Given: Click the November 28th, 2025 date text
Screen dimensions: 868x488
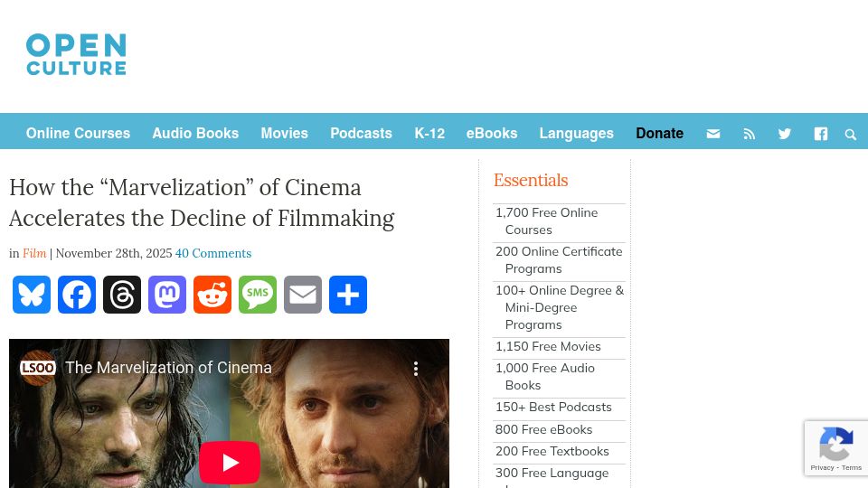Looking at the screenshot, I should pyautogui.click(x=114, y=253).
